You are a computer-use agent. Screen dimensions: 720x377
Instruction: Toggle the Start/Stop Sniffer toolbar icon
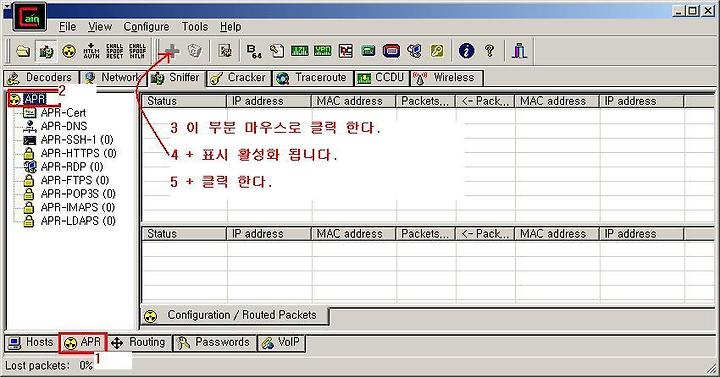tap(46, 51)
